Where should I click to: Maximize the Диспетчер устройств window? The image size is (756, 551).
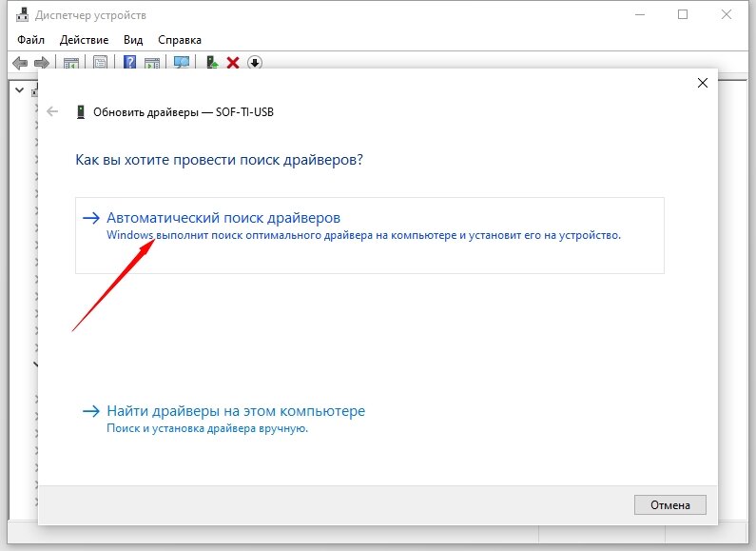coord(683,15)
